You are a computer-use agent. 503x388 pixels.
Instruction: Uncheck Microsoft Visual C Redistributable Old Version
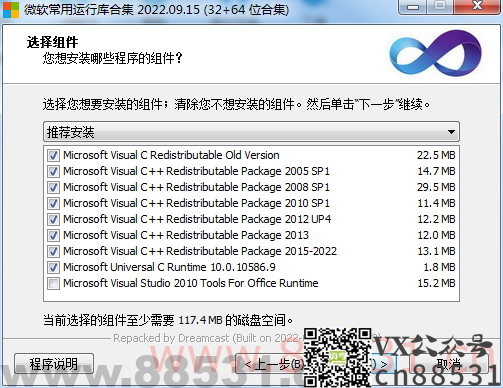(53, 155)
